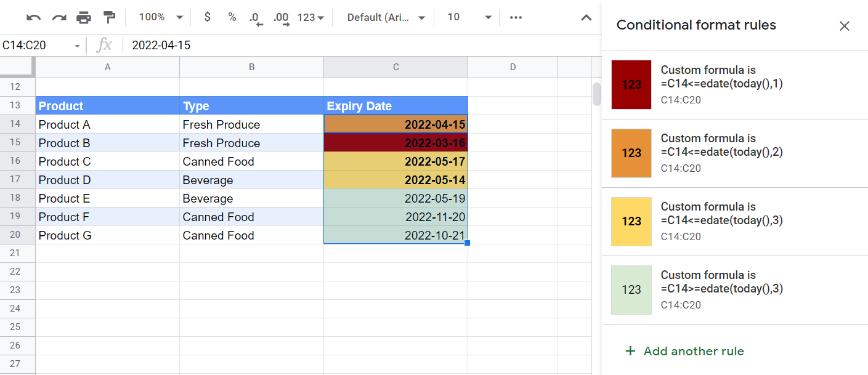The width and height of the screenshot is (868, 375).
Task: Increase decimal places icon
Action: 281,17
